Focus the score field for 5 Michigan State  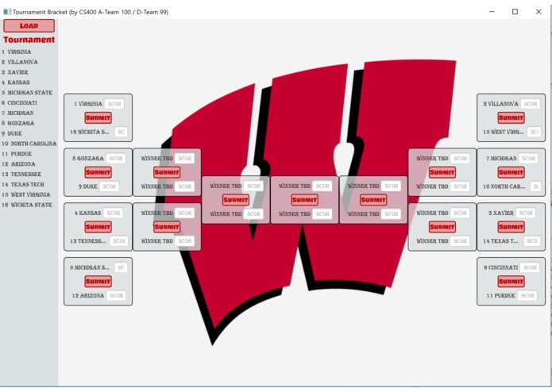click(x=121, y=267)
